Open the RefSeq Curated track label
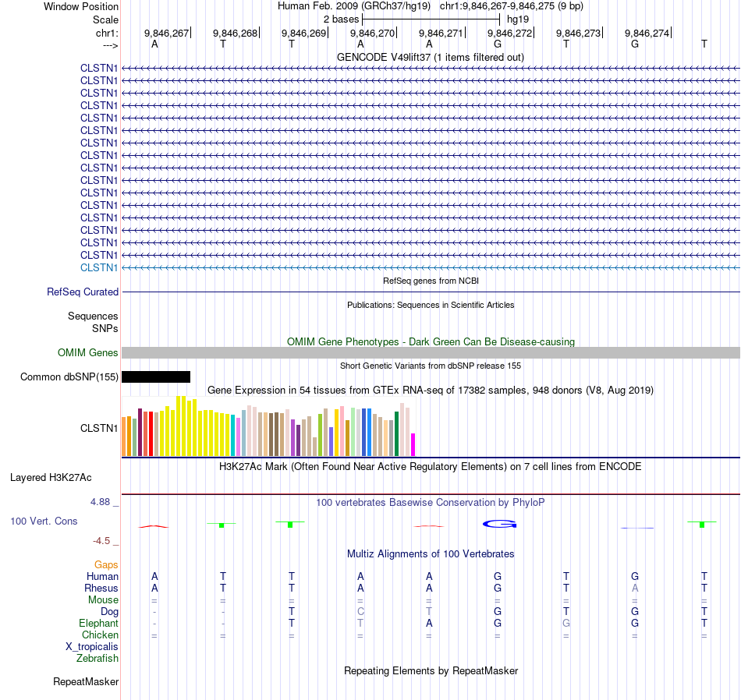Viewport: 741px width, 700px height. coord(83,292)
